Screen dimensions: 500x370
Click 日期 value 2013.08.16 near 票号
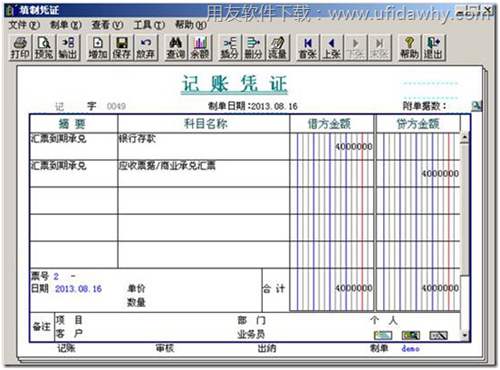78,289
